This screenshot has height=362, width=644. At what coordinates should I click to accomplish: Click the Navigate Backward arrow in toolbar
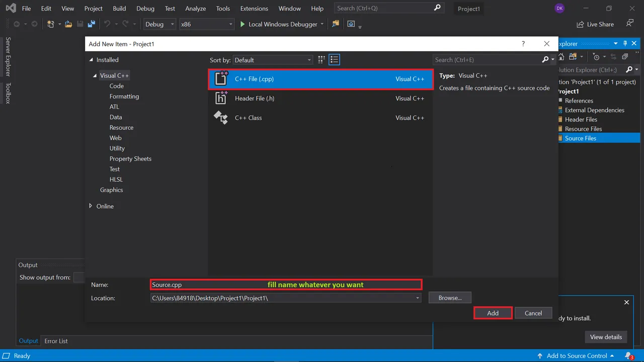17,24
